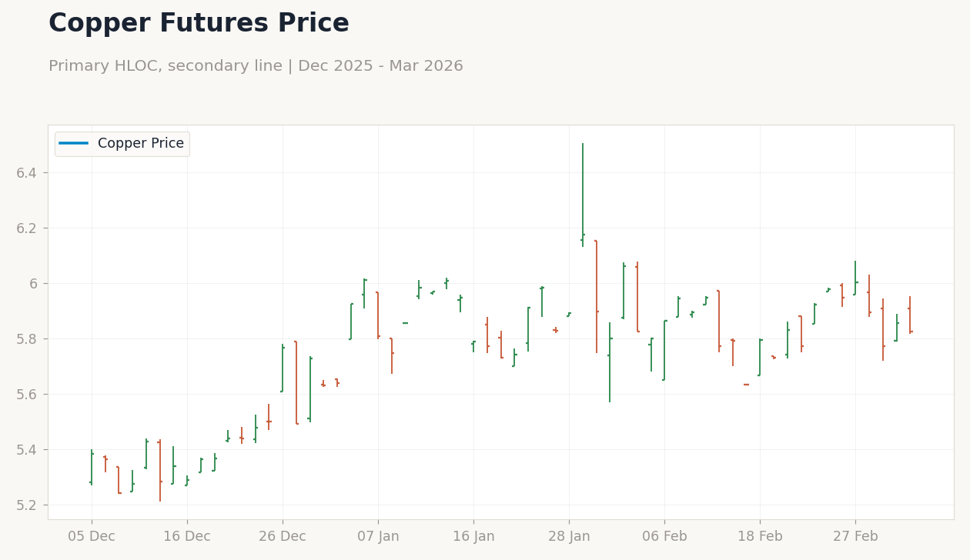Viewport: 970px width, 560px height.
Task: Click the 26 Dec x-axis label
Action: click(283, 537)
